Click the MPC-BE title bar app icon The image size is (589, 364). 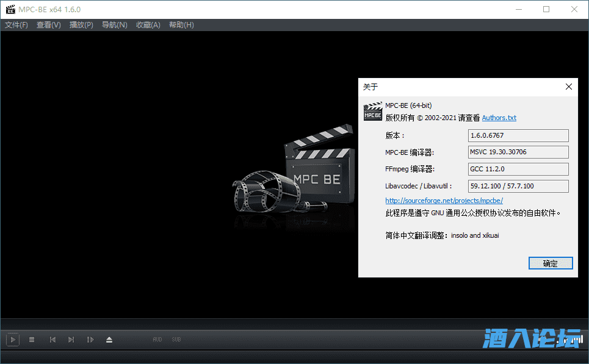10,9
